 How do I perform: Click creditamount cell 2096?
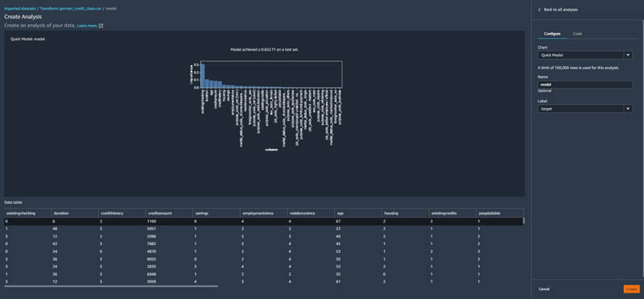[151, 236]
